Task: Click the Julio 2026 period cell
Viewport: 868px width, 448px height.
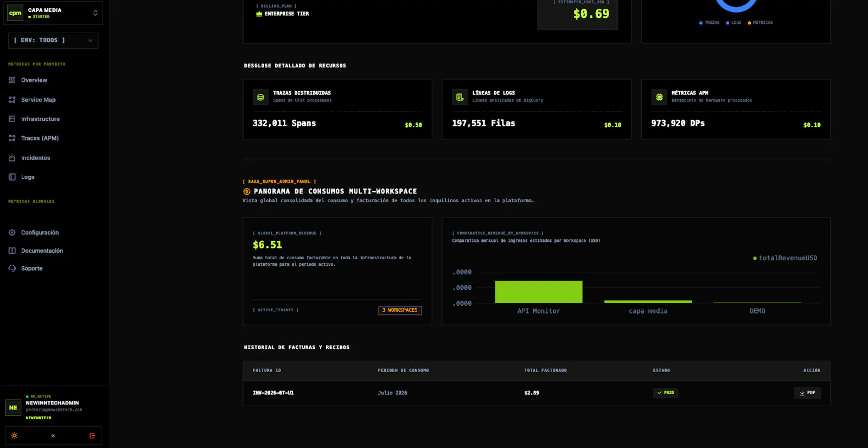Action: pos(392,393)
